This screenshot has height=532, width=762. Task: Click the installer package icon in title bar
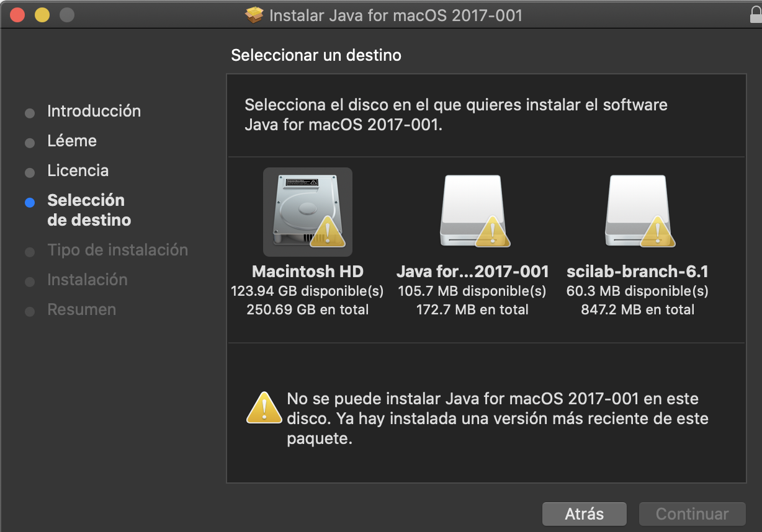254,15
